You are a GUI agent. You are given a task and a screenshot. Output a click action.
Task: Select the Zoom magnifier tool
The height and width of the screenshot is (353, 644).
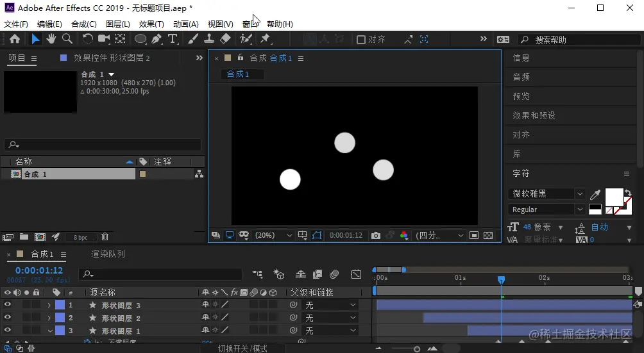click(67, 39)
